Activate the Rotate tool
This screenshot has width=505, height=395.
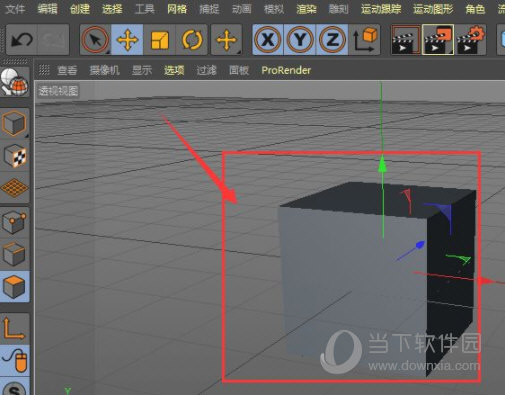[x=192, y=40]
